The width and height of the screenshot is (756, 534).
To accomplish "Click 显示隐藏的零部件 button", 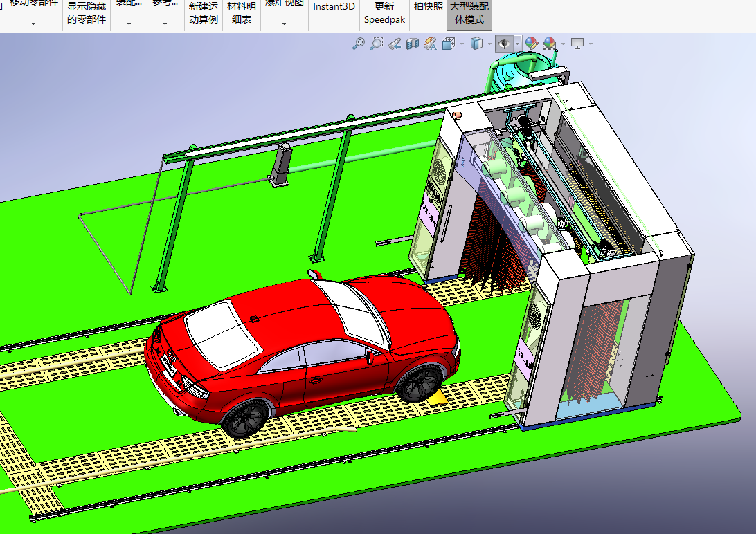I will tap(87, 13).
